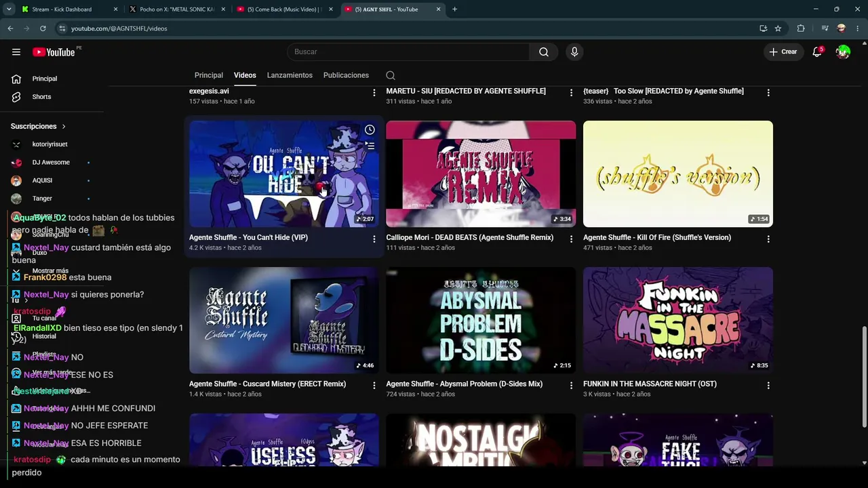Close the Stream - Kick Dashboard tab
The image size is (868, 488).
click(x=115, y=9)
